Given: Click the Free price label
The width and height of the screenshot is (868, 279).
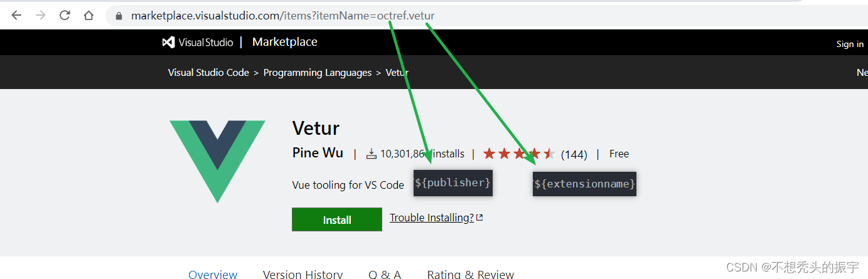Looking at the screenshot, I should pyautogui.click(x=619, y=154).
